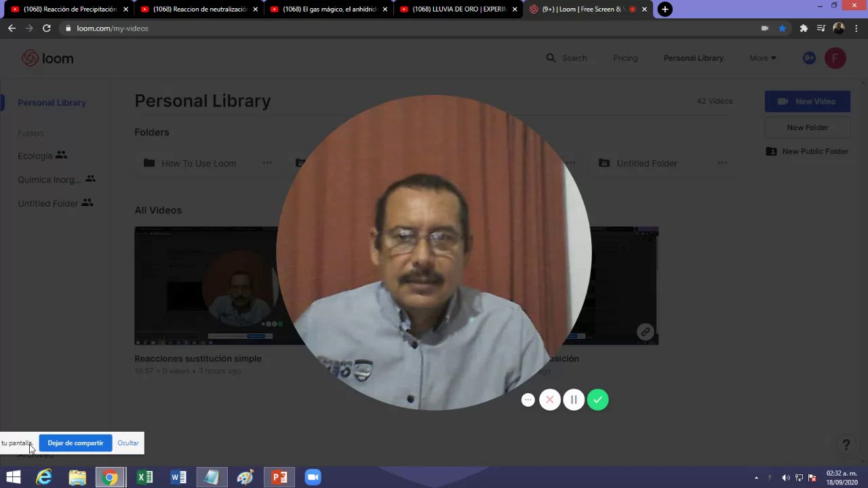Open the How To Use Loom folder
This screenshot has height=488, width=868.
tap(198, 163)
